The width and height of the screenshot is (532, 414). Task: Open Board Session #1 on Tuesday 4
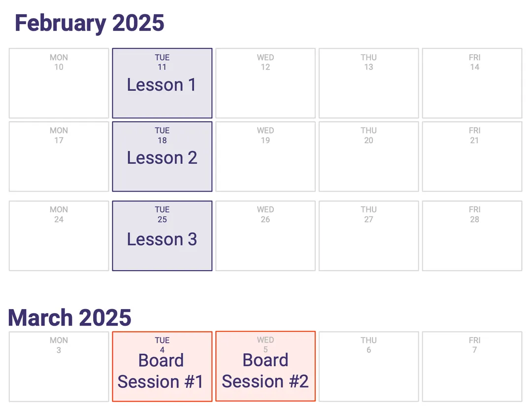pyautogui.click(x=162, y=367)
